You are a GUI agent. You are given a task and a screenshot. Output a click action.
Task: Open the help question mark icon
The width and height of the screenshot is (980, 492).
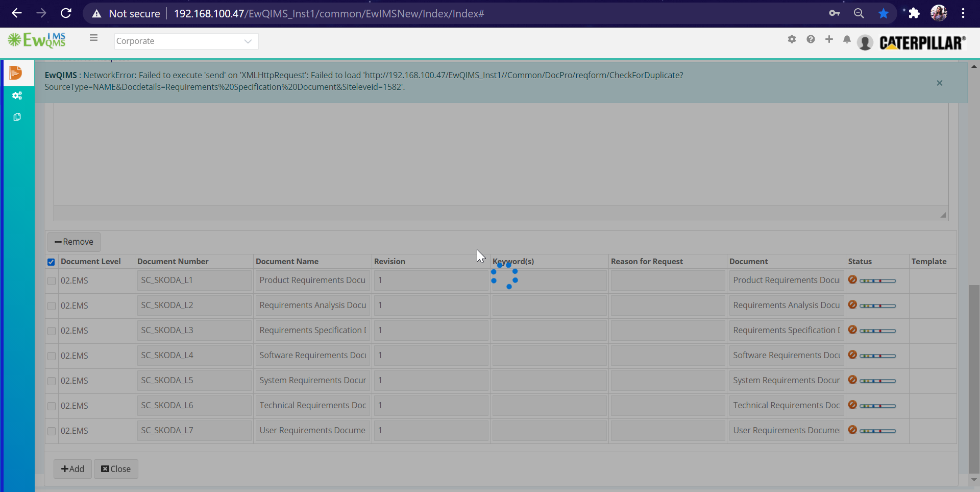point(811,39)
